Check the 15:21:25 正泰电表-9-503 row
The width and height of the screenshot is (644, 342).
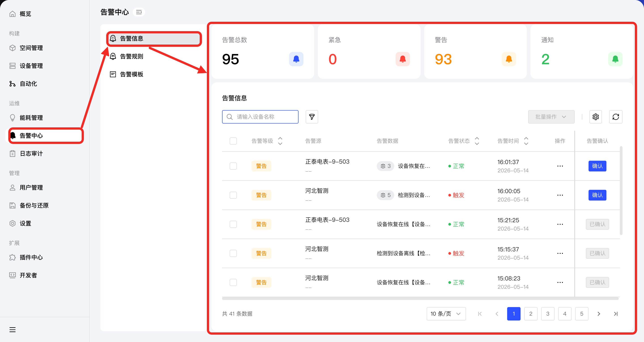233,224
